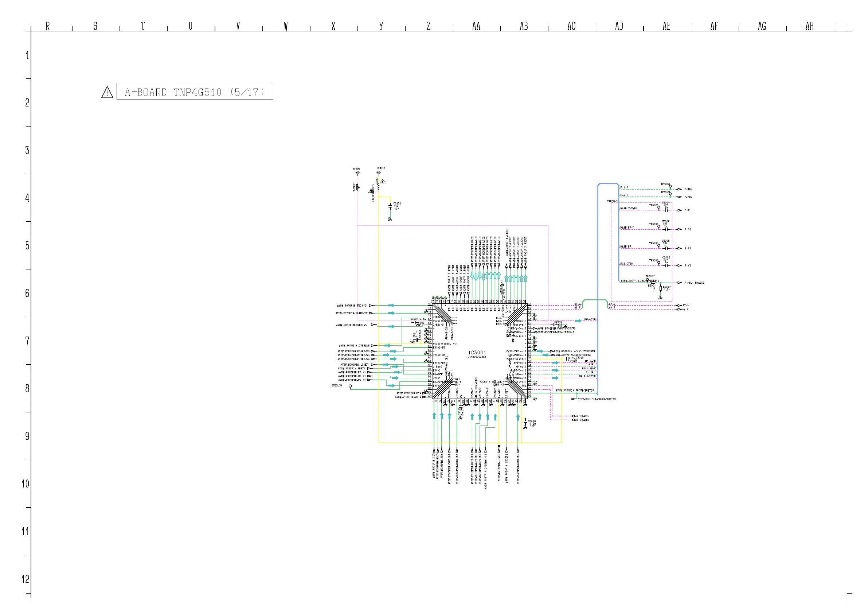Click the IC3001 chip label
This screenshot has height=614, width=868.
(x=477, y=353)
